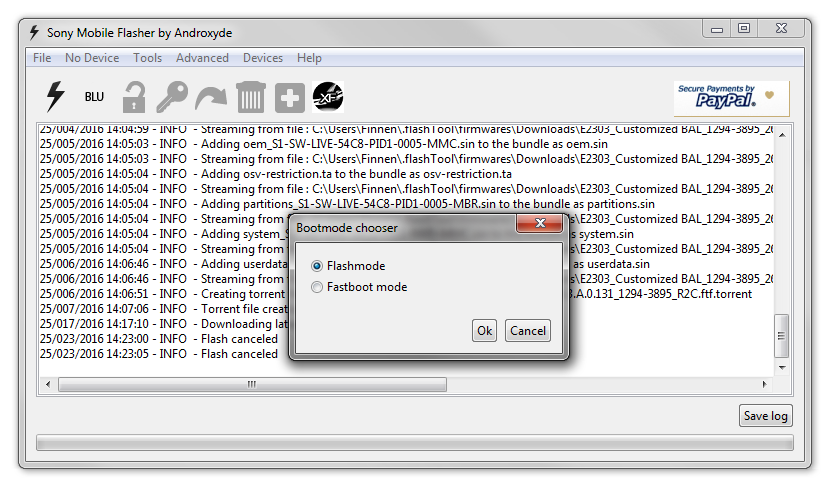This screenshot has height=494, width=830.
Task: Click the trash can clean icon
Action: tap(251, 97)
